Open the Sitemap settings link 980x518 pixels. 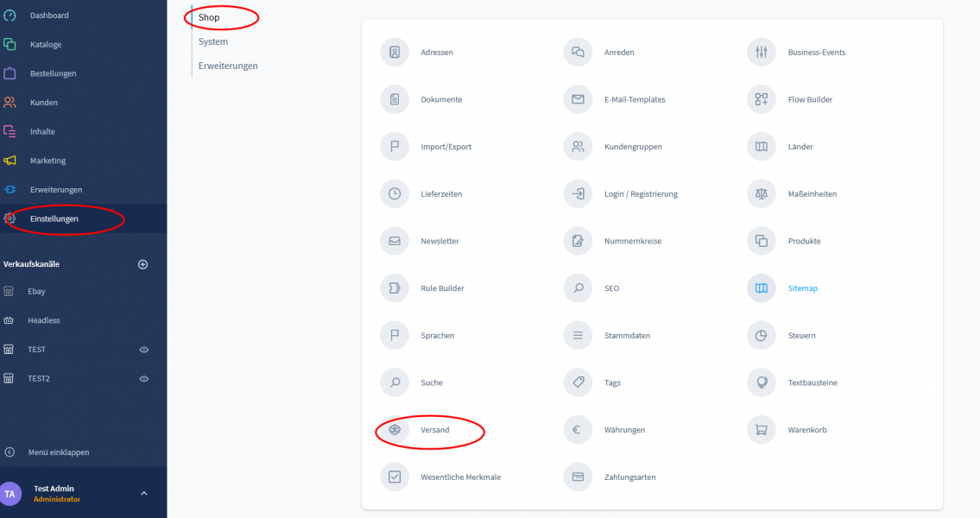click(802, 288)
